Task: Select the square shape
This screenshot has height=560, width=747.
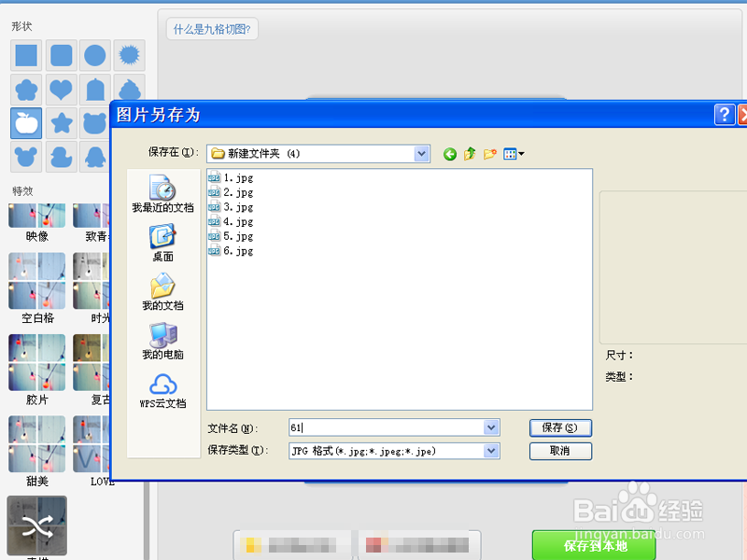Action: tap(26, 55)
